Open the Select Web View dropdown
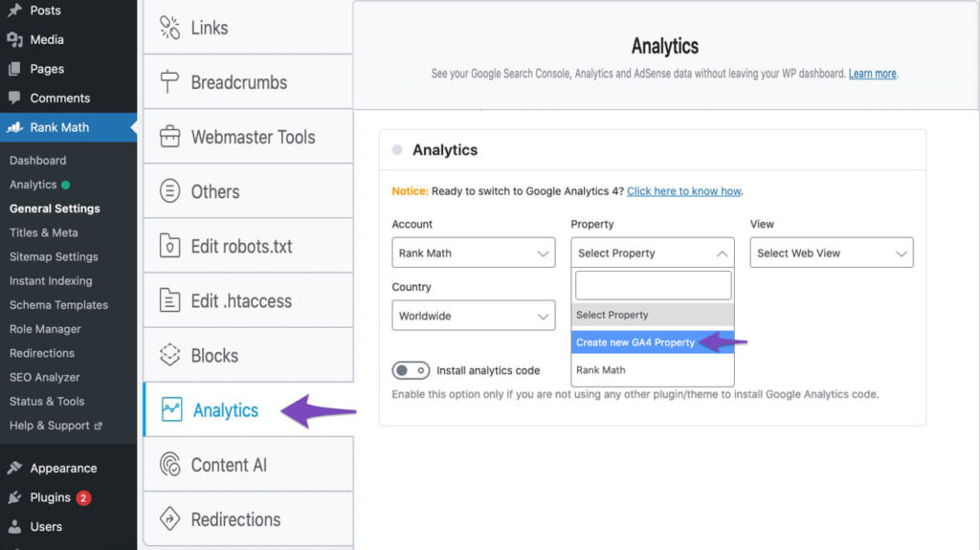980x550 pixels. (x=832, y=253)
